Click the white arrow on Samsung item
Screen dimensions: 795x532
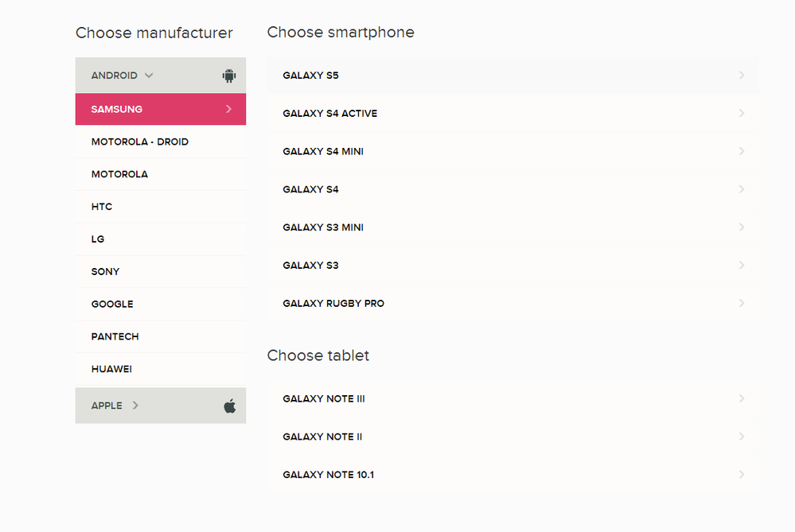(x=228, y=109)
